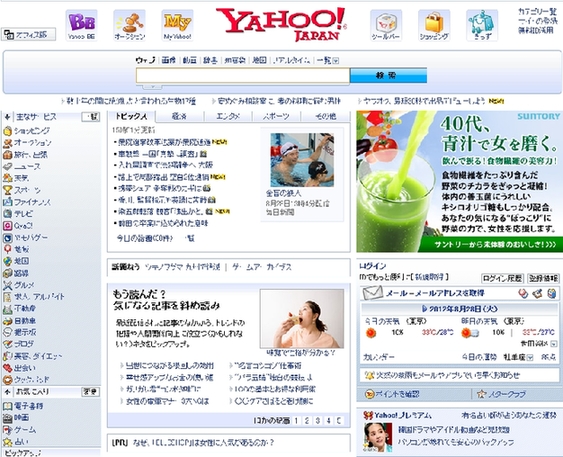Select the image search tab
563x457 pixels.
click(168, 60)
